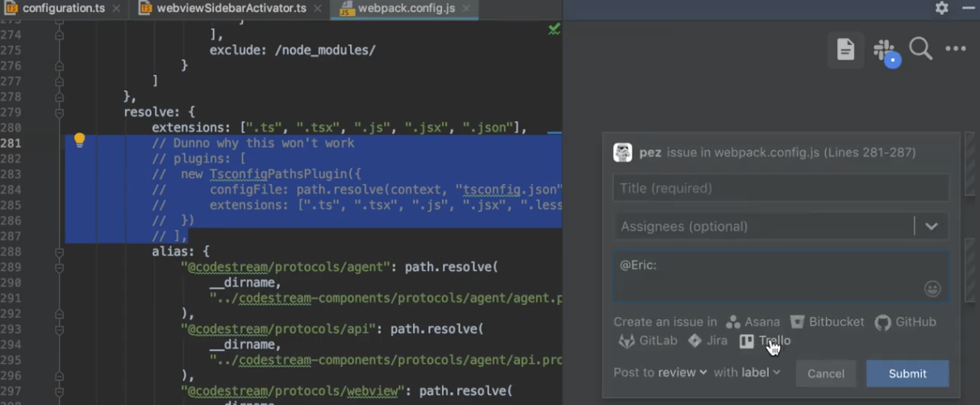Choose GitHub as issue provider
980x405 pixels.
[906, 322]
